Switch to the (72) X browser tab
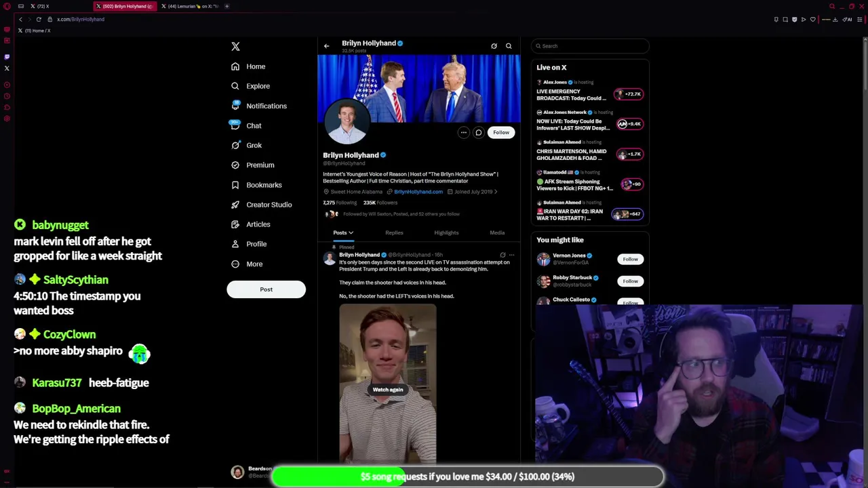 (41, 6)
